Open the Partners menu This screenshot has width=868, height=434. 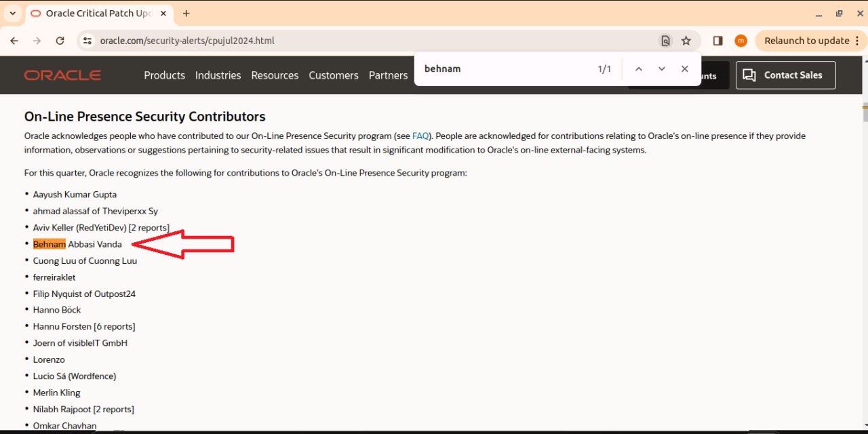click(x=388, y=75)
